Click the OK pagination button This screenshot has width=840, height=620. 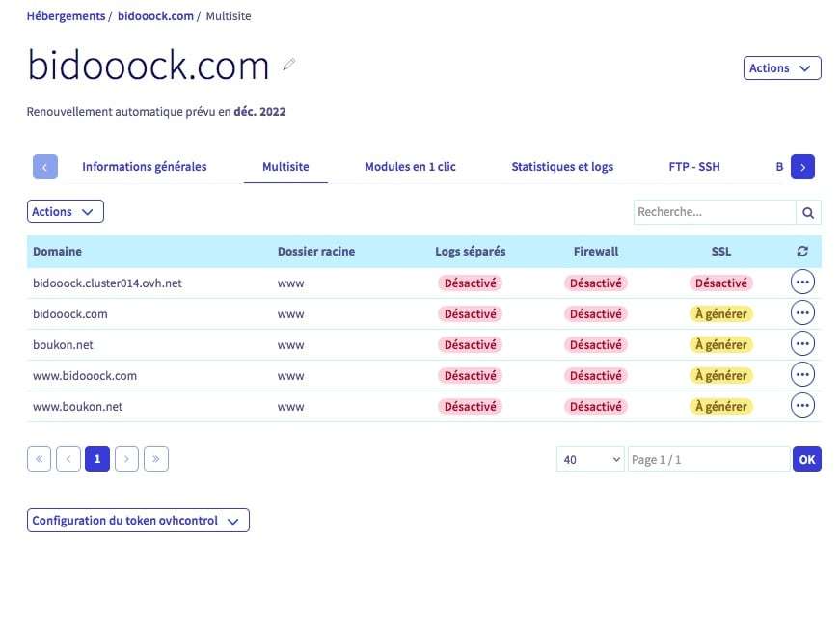[x=807, y=459]
